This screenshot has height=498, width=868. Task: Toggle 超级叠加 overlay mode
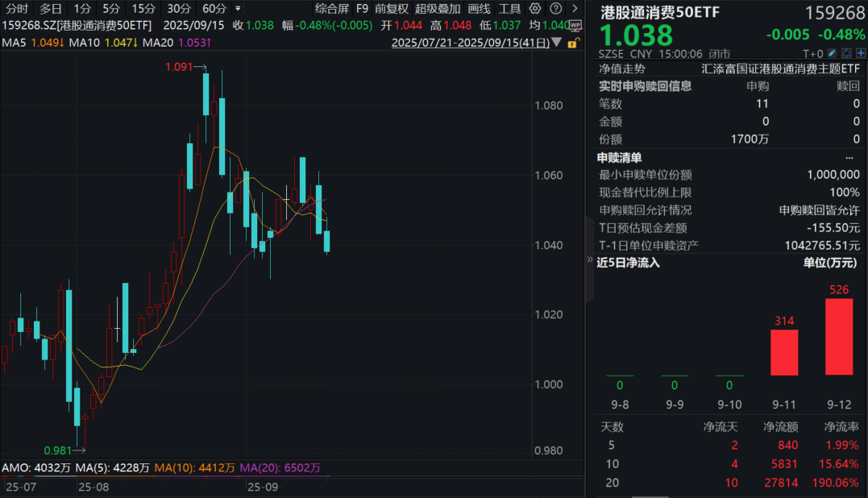[x=438, y=9]
